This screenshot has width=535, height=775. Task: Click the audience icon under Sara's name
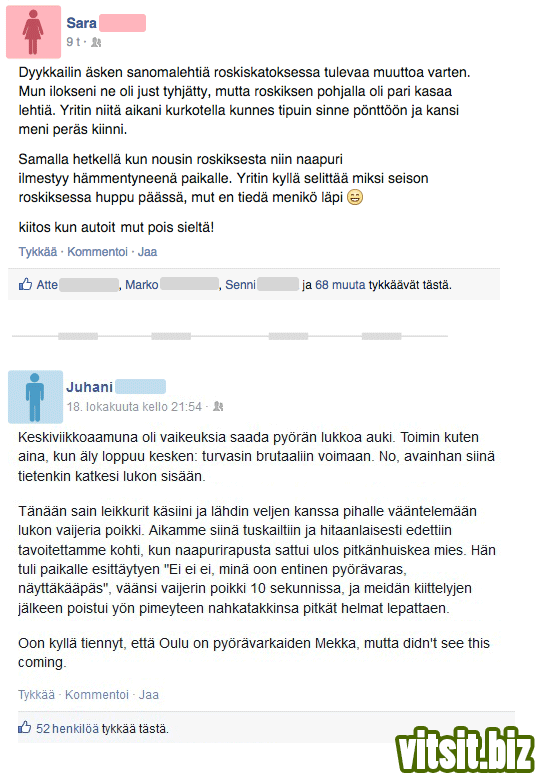[x=96, y=43]
